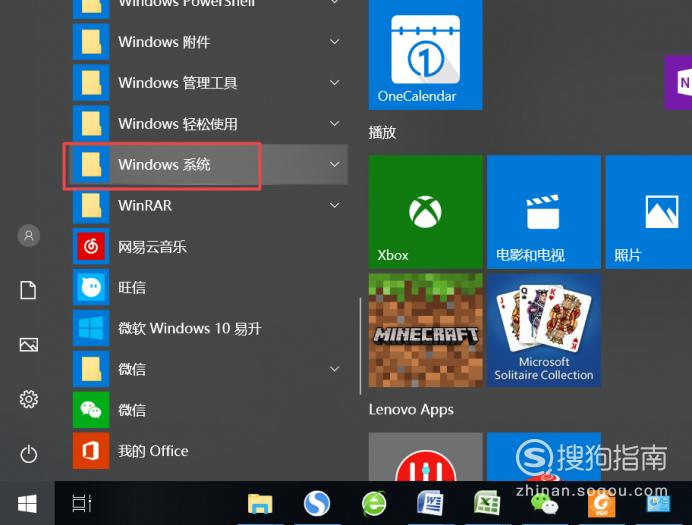Open the Windows 附件 folder icon

(91, 42)
